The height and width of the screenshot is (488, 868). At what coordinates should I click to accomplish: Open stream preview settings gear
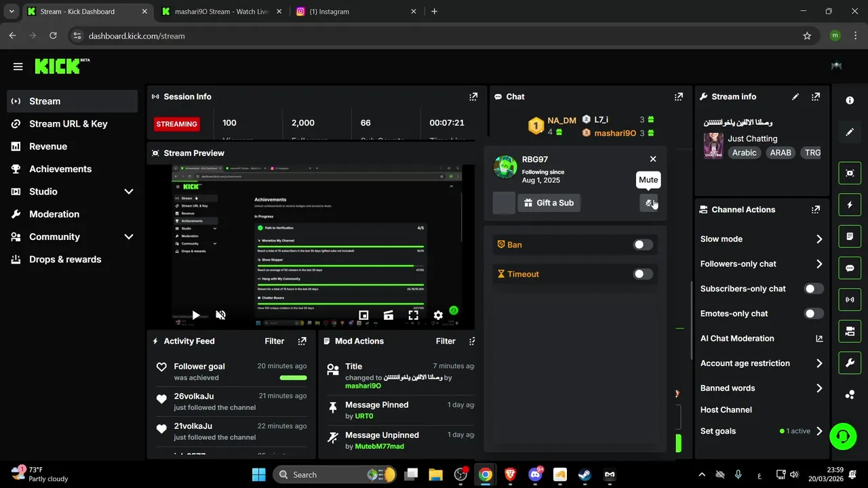[438, 315]
